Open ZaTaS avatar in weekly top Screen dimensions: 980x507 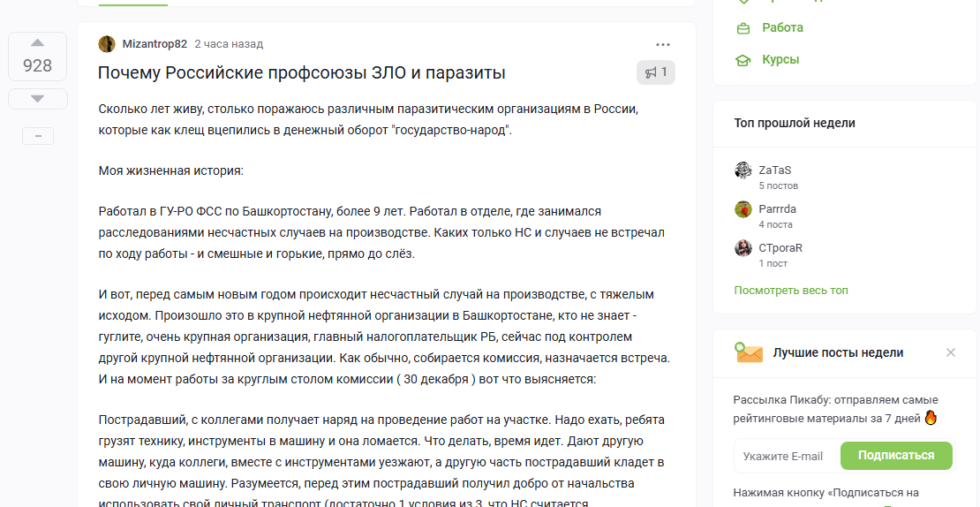coord(743,170)
